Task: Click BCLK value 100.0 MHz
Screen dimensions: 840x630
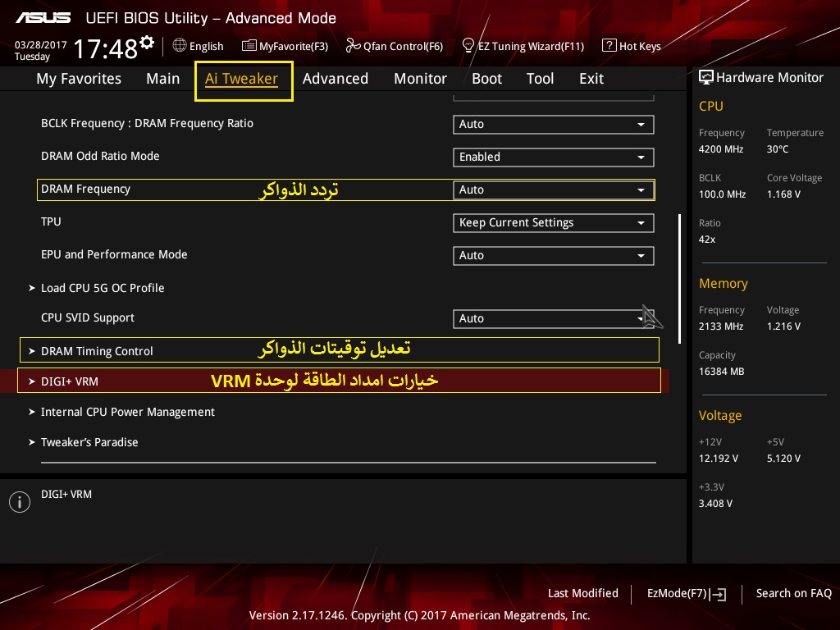Action: click(x=722, y=194)
